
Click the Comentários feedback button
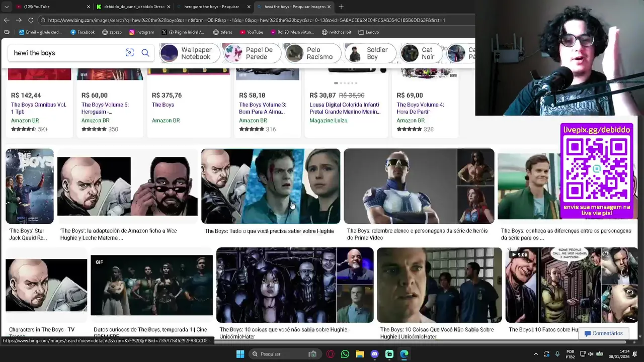603,333
